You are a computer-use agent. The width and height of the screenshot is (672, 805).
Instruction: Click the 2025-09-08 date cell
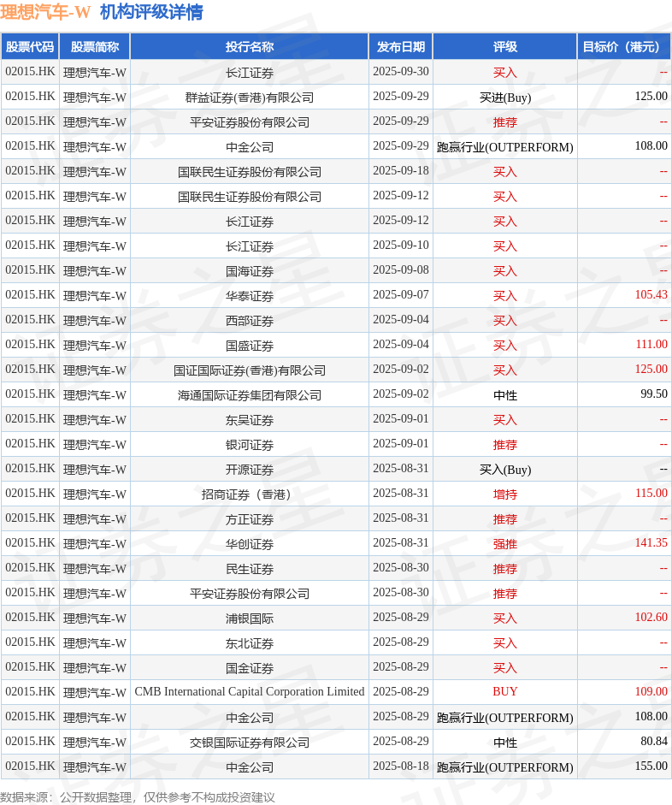401,270
